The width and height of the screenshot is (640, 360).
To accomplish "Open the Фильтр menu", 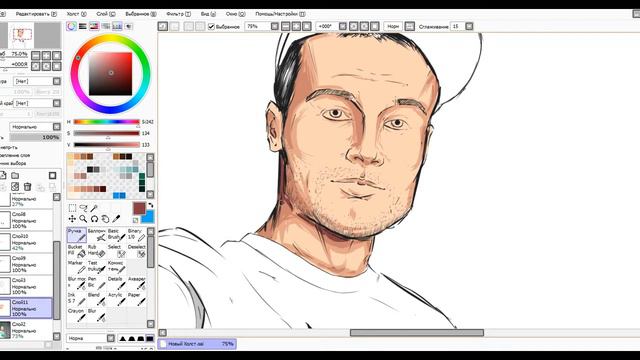I will tap(178, 14).
